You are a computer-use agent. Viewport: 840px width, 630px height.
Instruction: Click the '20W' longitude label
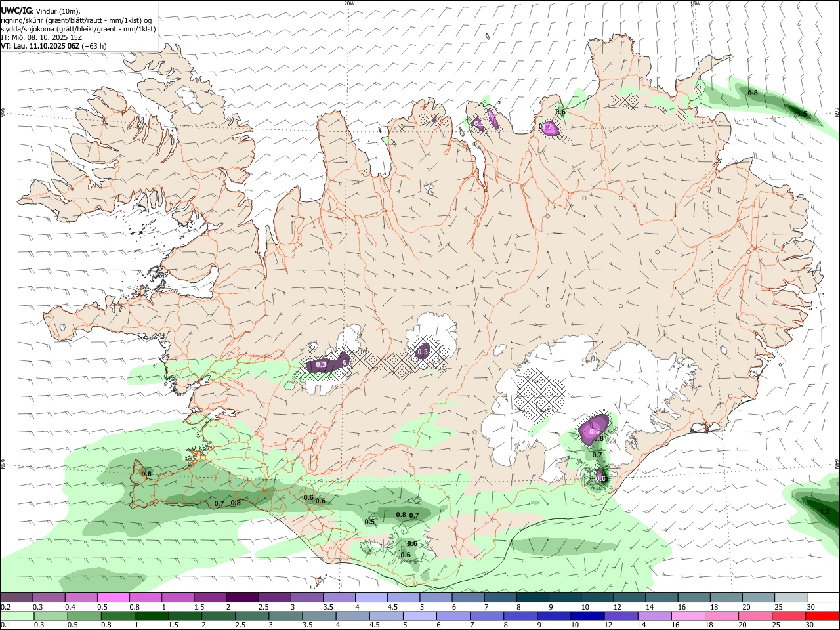click(x=349, y=3)
